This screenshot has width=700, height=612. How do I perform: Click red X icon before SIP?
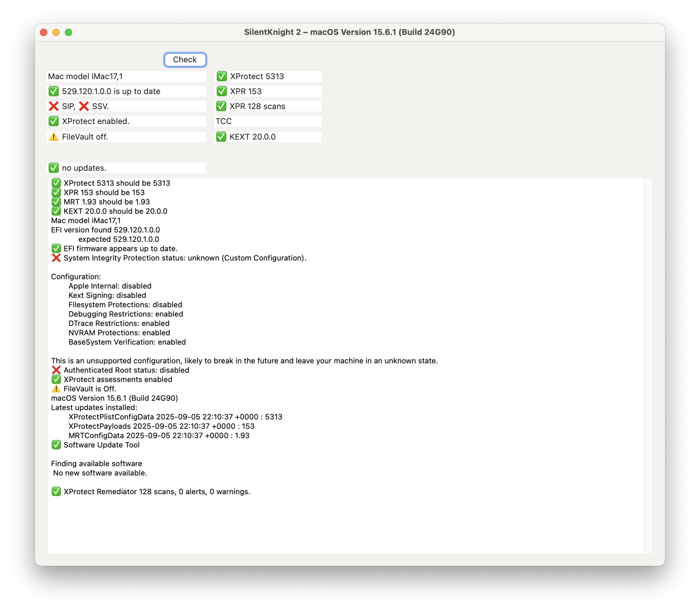point(54,106)
